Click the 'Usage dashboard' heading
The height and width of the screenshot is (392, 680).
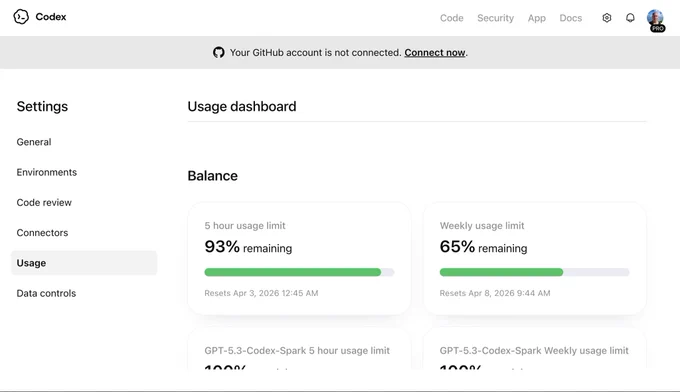(x=242, y=106)
